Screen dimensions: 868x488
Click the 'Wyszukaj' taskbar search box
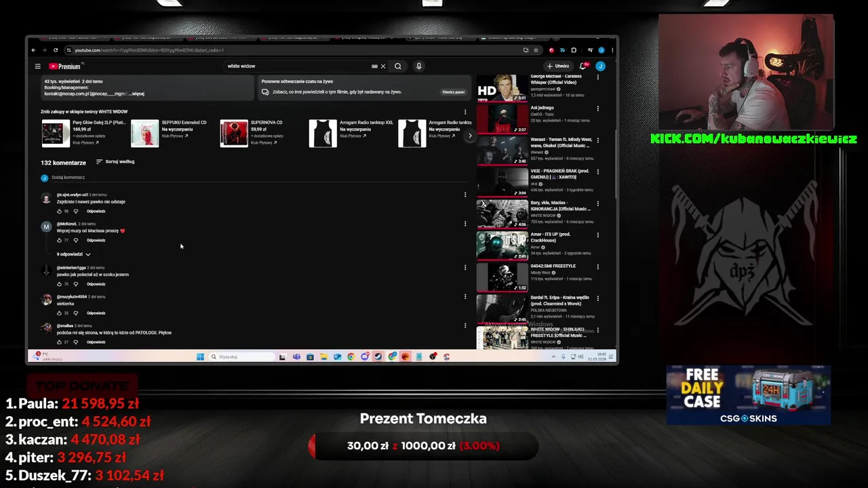[241, 357]
